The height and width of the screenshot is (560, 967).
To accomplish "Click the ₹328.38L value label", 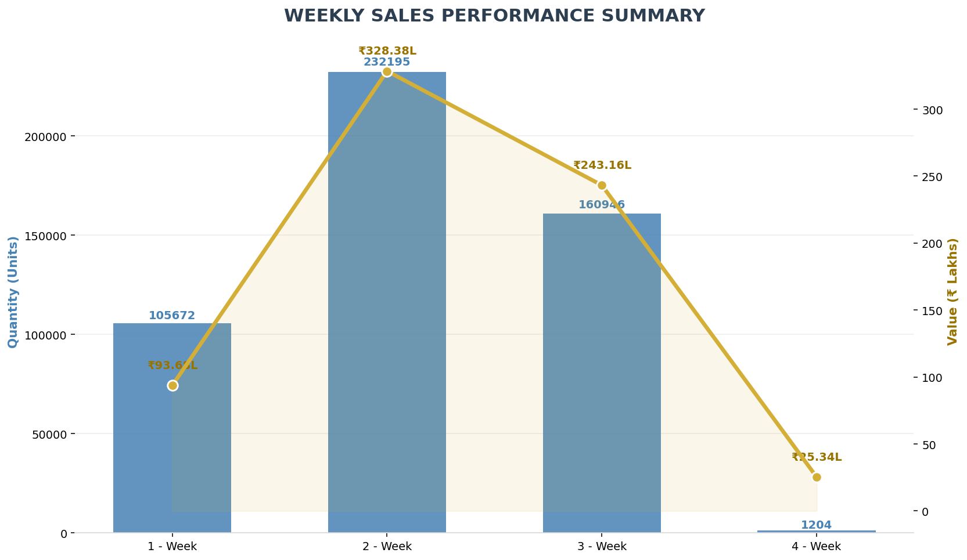I will tap(387, 51).
